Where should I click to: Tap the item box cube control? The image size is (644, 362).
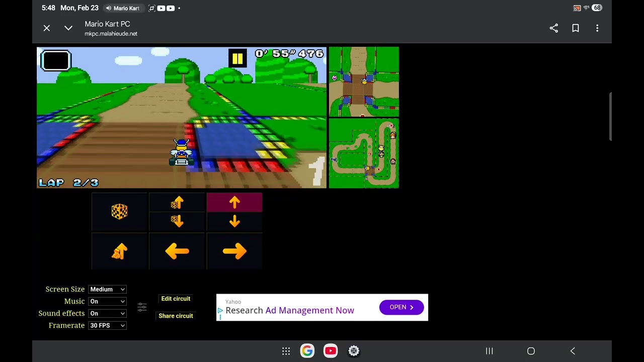[119, 212]
